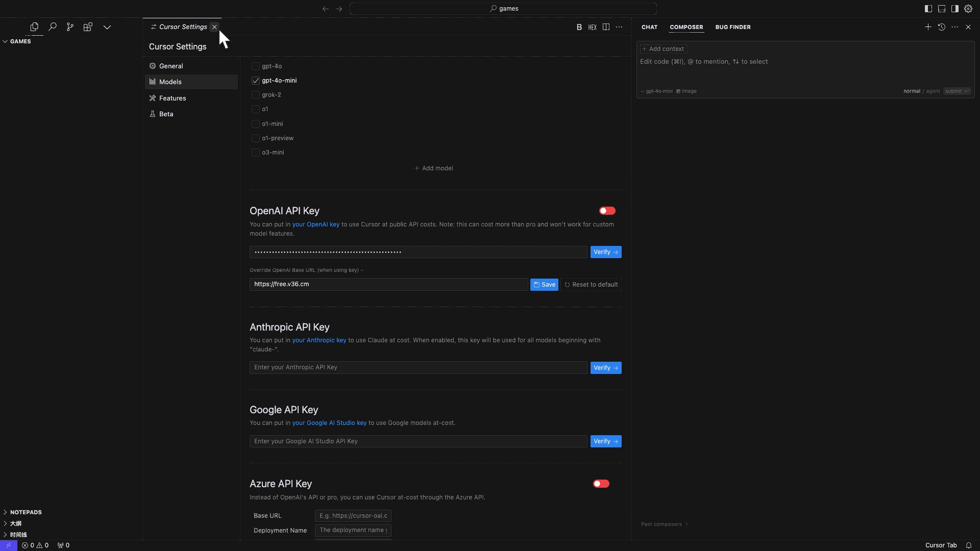Image resolution: width=980 pixels, height=551 pixels.
Task: Navigate forward with the right arrow
Action: point(339,9)
